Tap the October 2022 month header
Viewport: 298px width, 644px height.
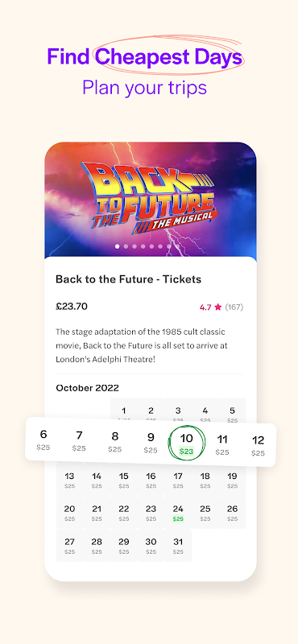pyautogui.click(x=88, y=388)
